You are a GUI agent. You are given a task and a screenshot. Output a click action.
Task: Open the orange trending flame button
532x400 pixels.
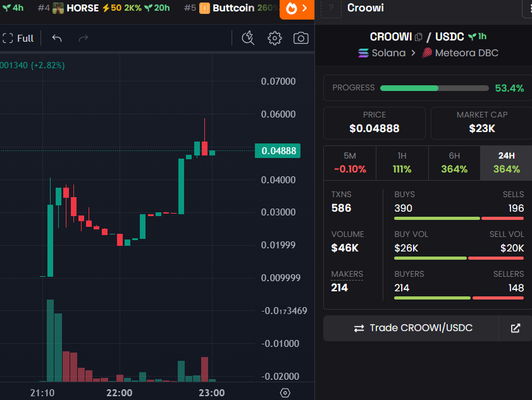297,8
